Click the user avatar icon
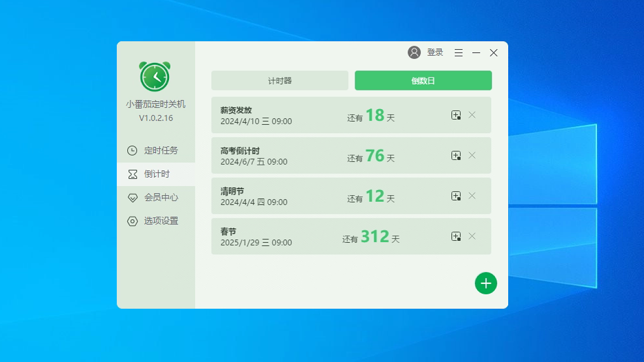The width and height of the screenshot is (644, 362). tap(414, 52)
